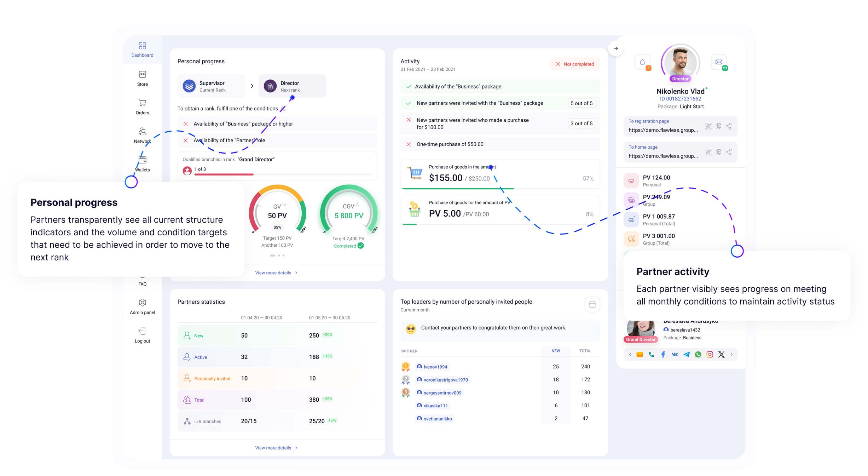This screenshot has height=476, width=868.
Task: Click Log out in sidebar
Action: 142,335
